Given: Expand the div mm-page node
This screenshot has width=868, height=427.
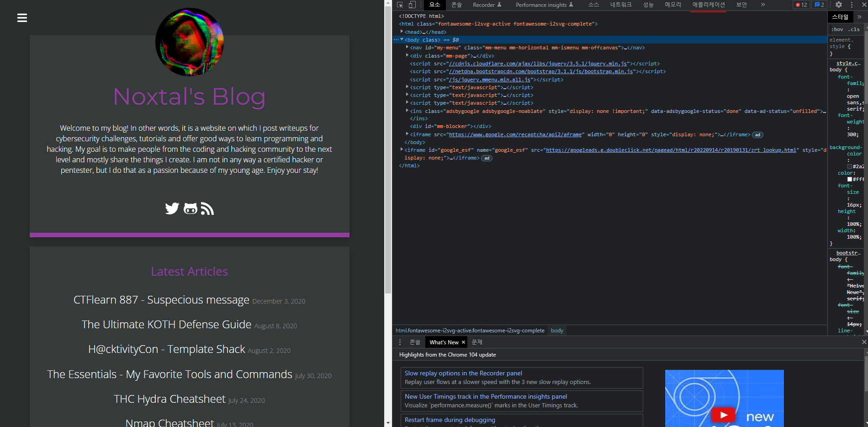Looking at the screenshot, I should pyautogui.click(x=407, y=55).
